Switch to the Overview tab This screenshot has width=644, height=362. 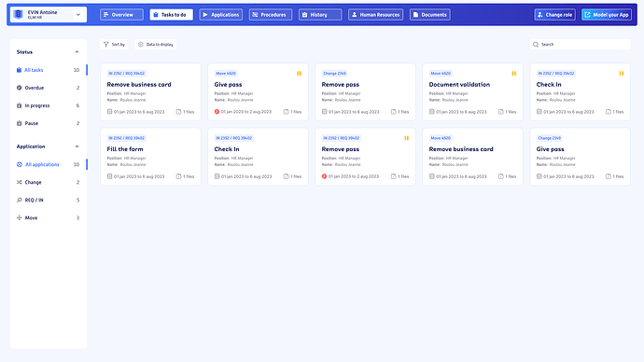point(121,15)
